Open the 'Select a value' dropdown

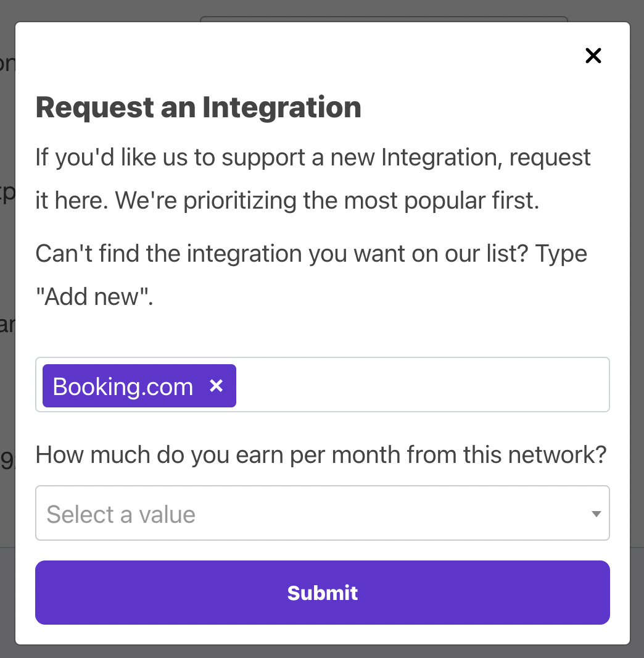pyautogui.click(x=323, y=513)
